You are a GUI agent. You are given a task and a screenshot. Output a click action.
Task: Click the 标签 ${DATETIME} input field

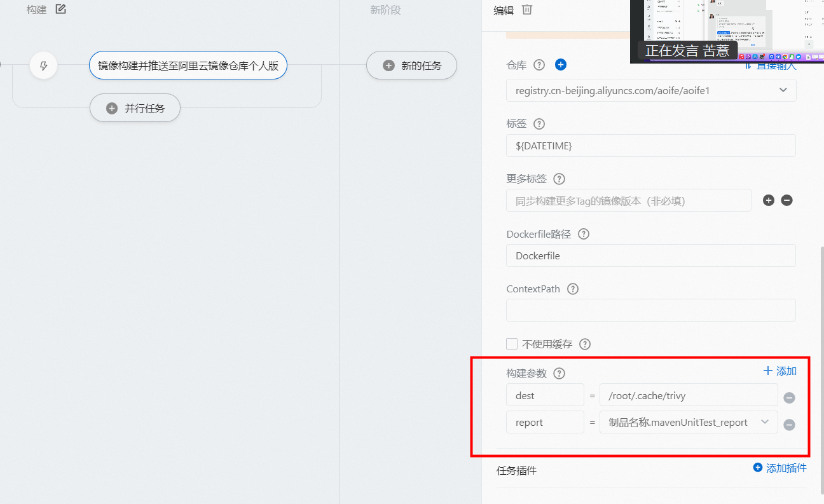[x=651, y=146]
